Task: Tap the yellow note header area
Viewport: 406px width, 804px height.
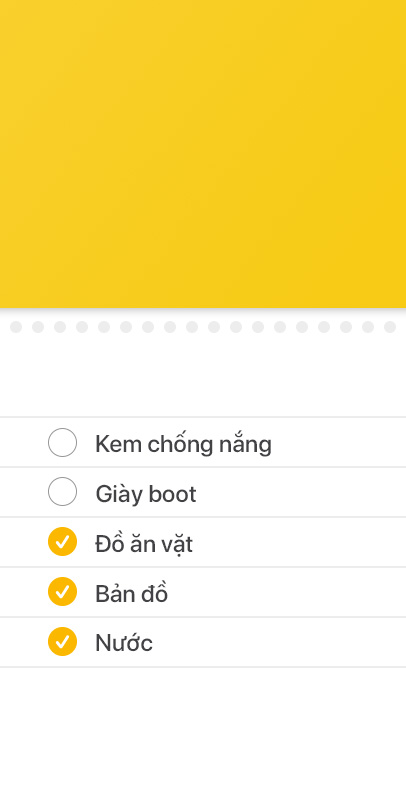Action: click(203, 154)
